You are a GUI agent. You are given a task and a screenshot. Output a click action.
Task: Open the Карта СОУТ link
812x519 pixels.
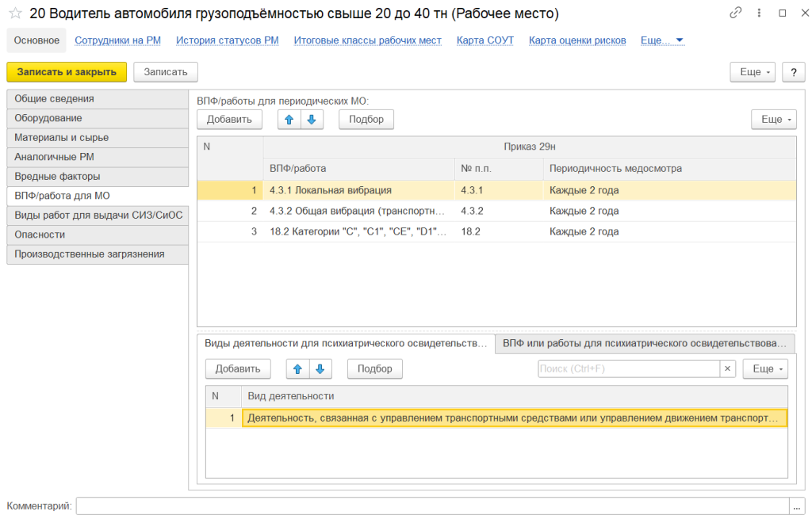pyautogui.click(x=485, y=40)
